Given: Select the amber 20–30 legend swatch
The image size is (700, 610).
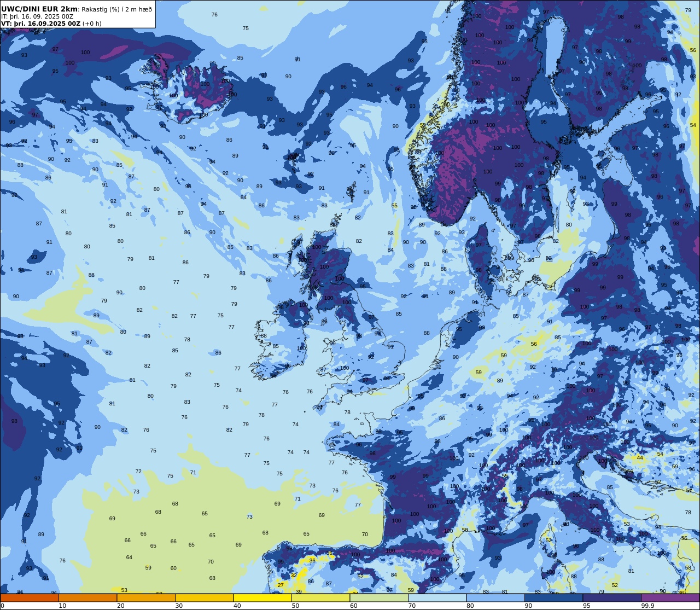Looking at the screenshot, I should 146,598.
